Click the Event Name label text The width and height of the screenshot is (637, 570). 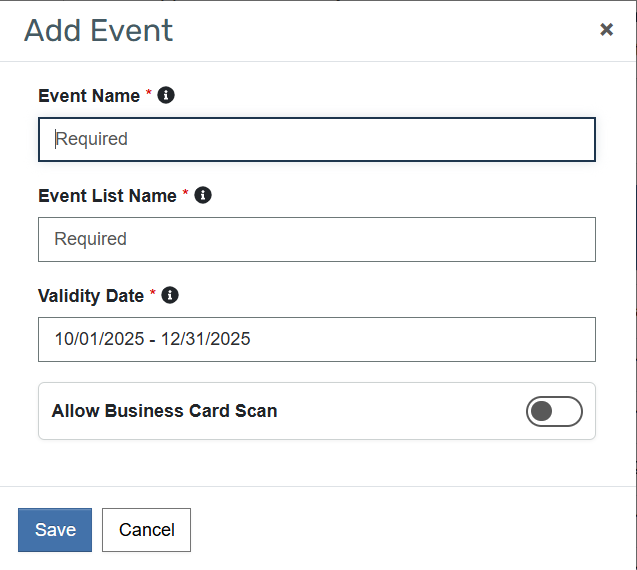[89, 96]
